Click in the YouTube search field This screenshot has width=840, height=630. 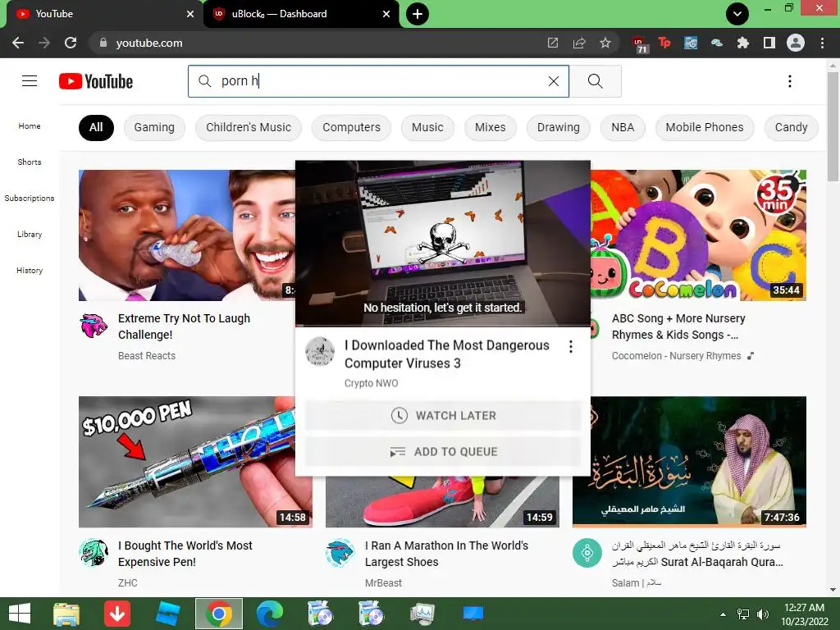point(377,81)
